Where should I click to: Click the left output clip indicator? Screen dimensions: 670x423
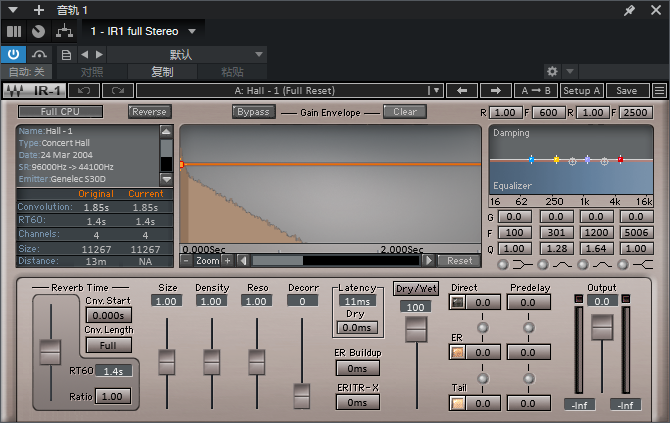pos(579,299)
